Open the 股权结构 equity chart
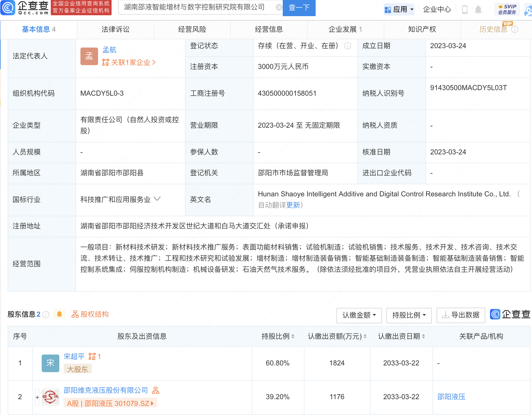Viewport: 532px width, 415px height. tap(90, 314)
